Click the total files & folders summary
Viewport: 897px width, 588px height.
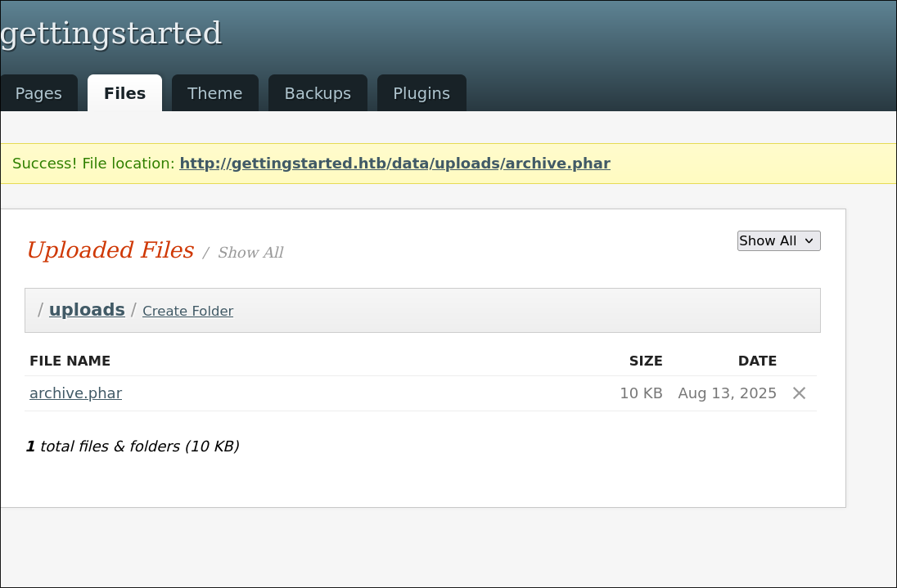coord(133,447)
